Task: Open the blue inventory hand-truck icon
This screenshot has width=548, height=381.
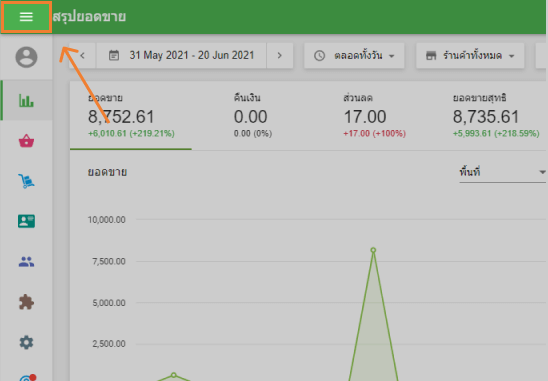Action: (26, 181)
